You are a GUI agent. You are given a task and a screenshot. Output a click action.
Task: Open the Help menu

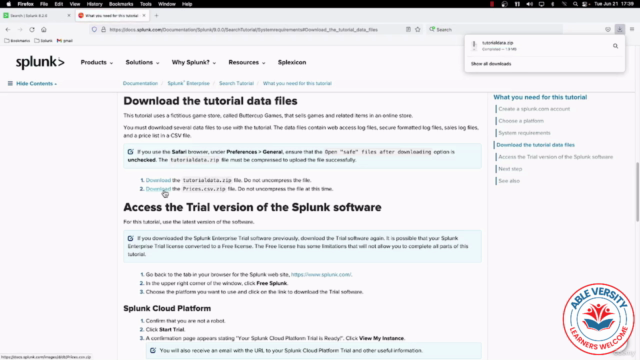pyautogui.click(x=187, y=4)
